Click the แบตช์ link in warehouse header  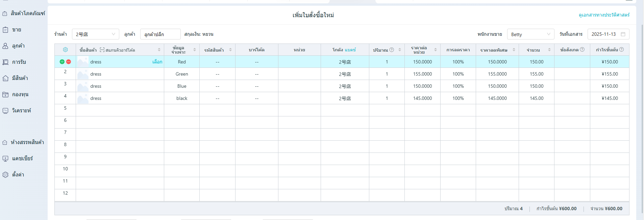click(x=350, y=50)
